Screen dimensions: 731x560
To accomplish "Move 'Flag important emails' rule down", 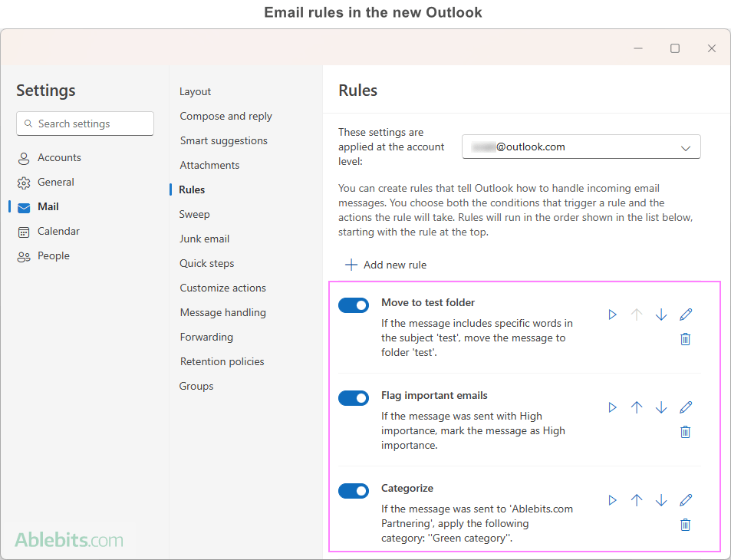I will click(661, 407).
